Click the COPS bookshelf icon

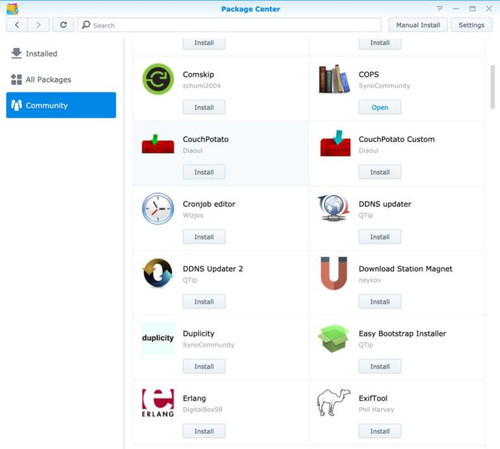point(334,79)
